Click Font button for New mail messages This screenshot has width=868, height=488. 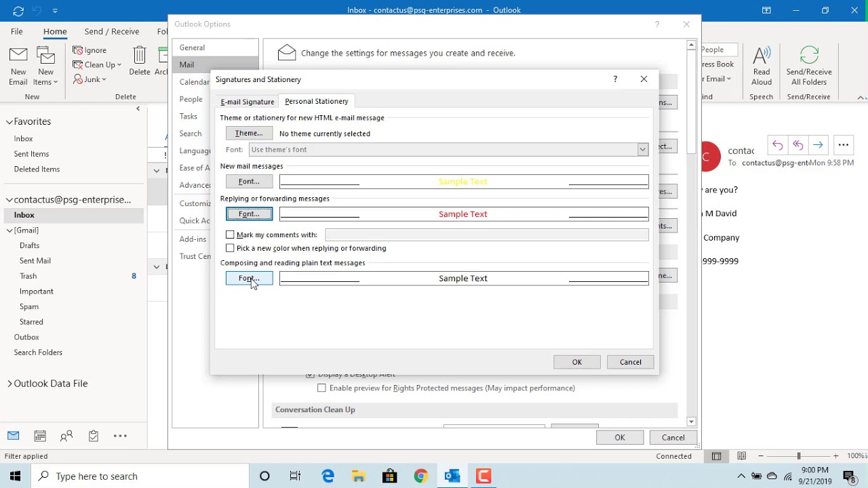pyautogui.click(x=249, y=182)
